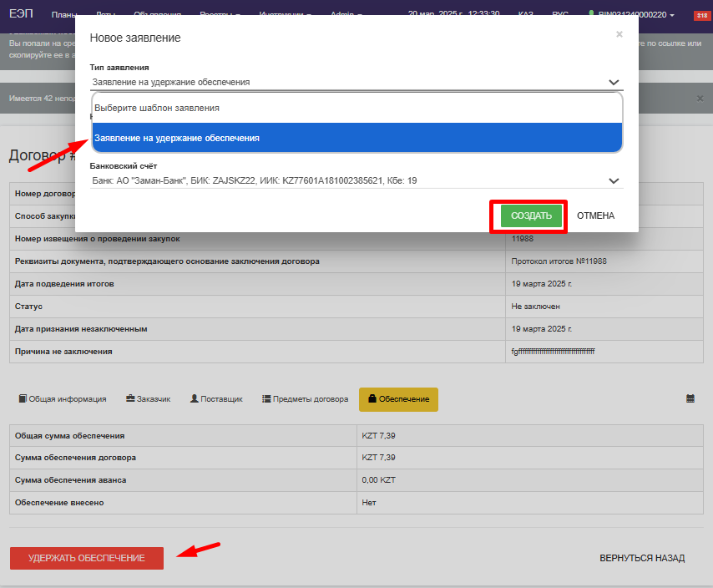Switch to the Поставщик tab
713x588 pixels.
(x=216, y=399)
